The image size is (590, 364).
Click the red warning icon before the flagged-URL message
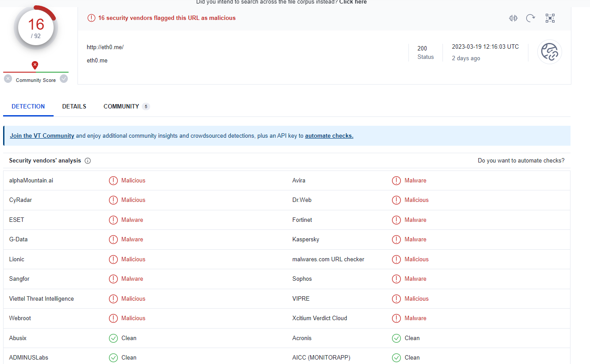(x=91, y=18)
